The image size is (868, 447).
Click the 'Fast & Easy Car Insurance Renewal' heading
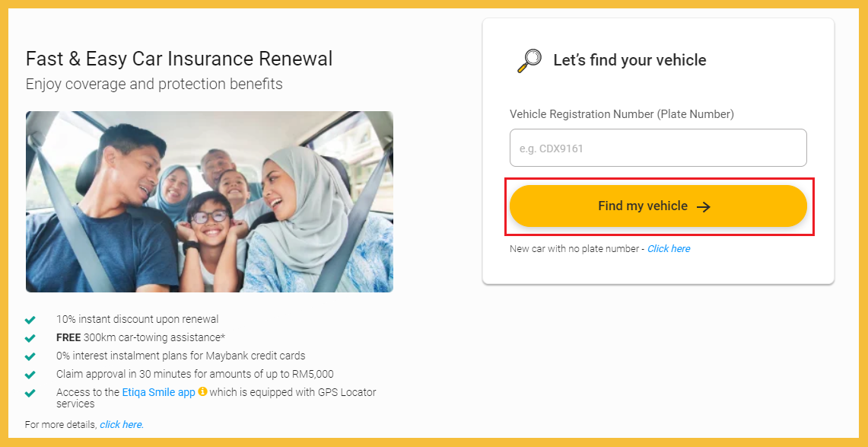[179, 59]
